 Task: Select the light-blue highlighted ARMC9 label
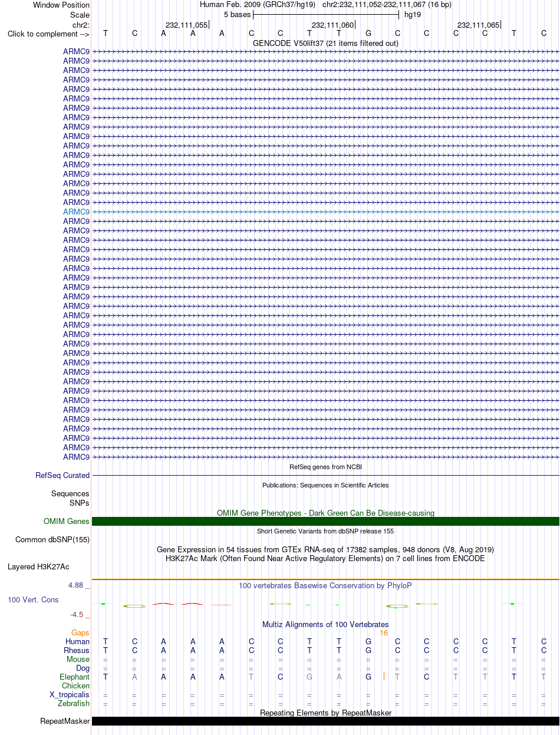coord(77,212)
